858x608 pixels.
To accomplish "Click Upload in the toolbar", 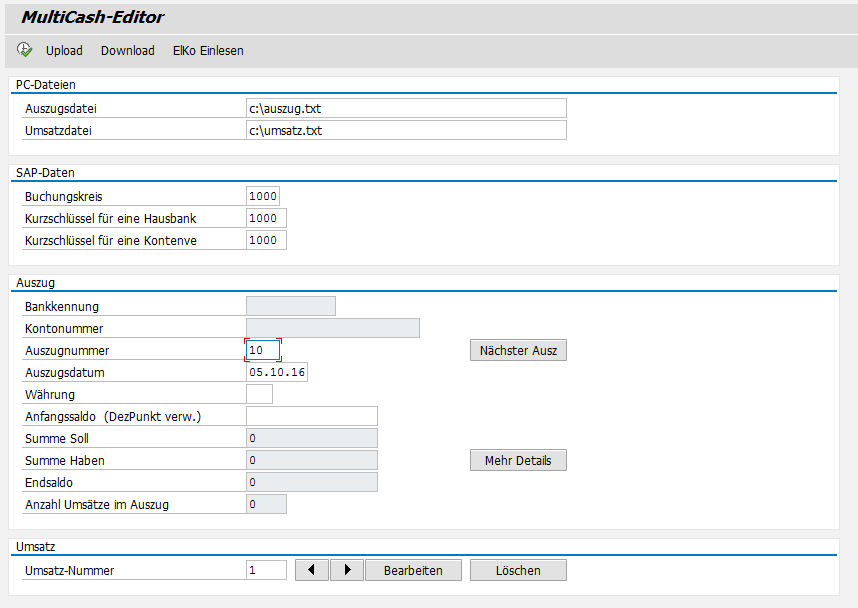I will pyautogui.click(x=64, y=50).
